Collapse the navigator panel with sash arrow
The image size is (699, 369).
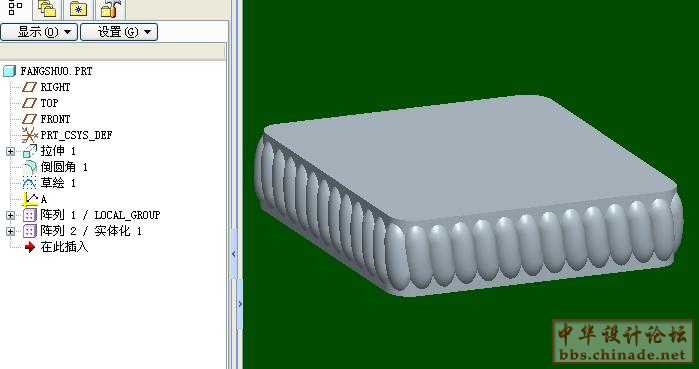[x=234, y=254]
